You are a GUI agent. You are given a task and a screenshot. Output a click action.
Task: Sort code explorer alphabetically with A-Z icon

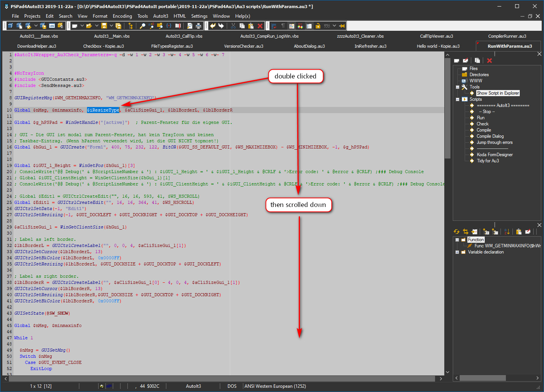point(507,232)
